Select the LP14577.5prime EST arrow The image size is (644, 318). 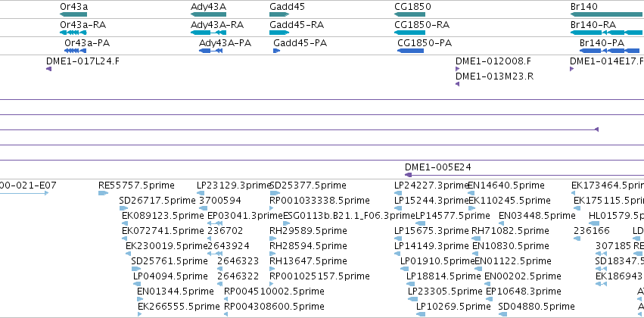click(420, 223)
